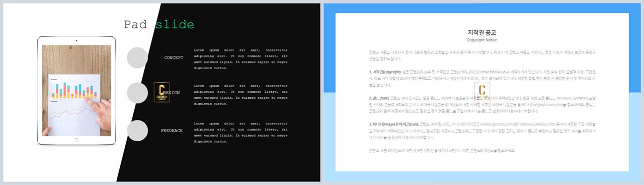Select the FEEDBACK label

(172, 131)
